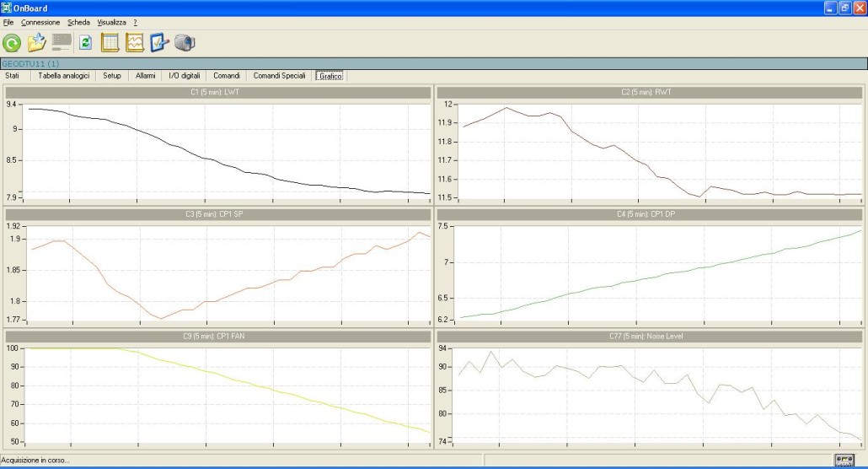The width and height of the screenshot is (868, 469).
Task: Open the File menu
Action: point(8,22)
